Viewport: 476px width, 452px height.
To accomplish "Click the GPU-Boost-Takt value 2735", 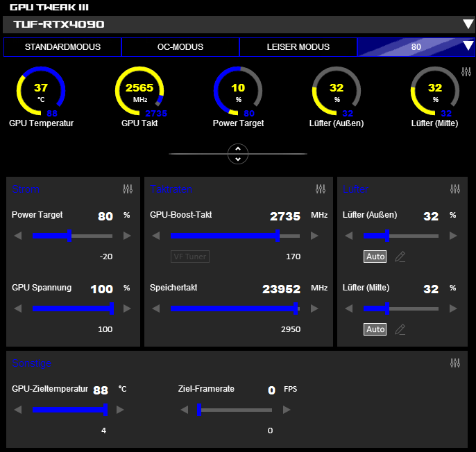I will (x=285, y=216).
